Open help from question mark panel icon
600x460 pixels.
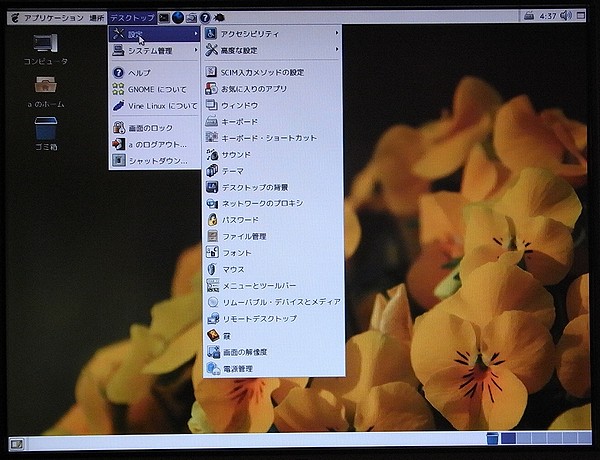pos(205,18)
